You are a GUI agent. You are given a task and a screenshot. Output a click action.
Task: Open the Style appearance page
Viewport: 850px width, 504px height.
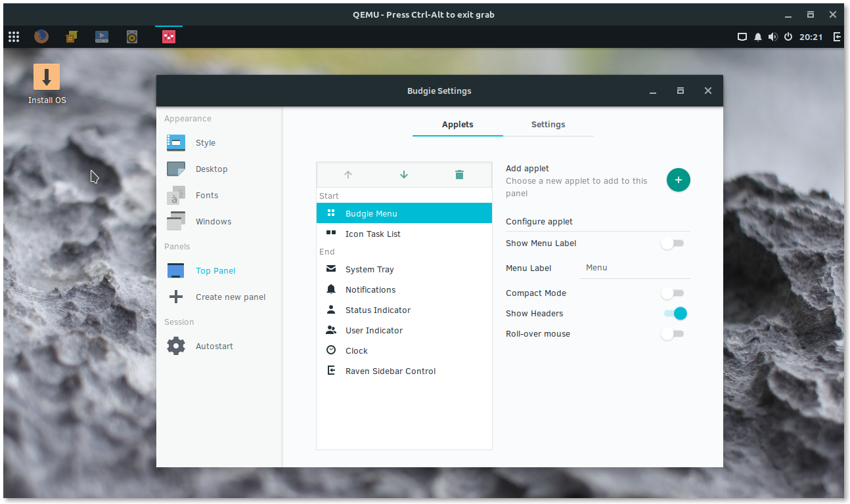[x=219, y=142]
